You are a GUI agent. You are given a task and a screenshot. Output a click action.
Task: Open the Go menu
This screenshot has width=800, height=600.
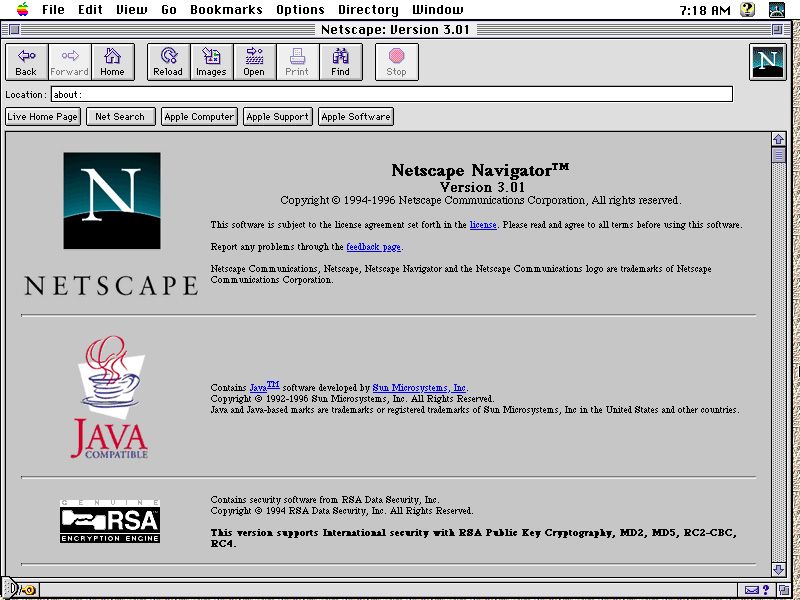(x=168, y=9)
